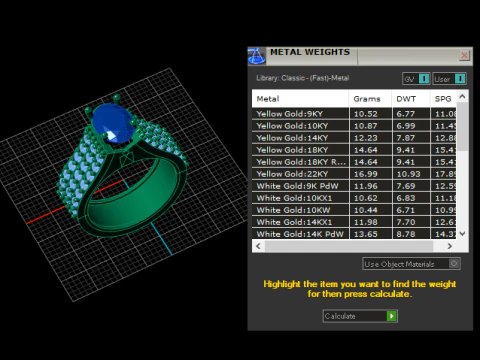Click the table's right scroll arrow
The image size is (480, 360).
[x=450, y=246]
